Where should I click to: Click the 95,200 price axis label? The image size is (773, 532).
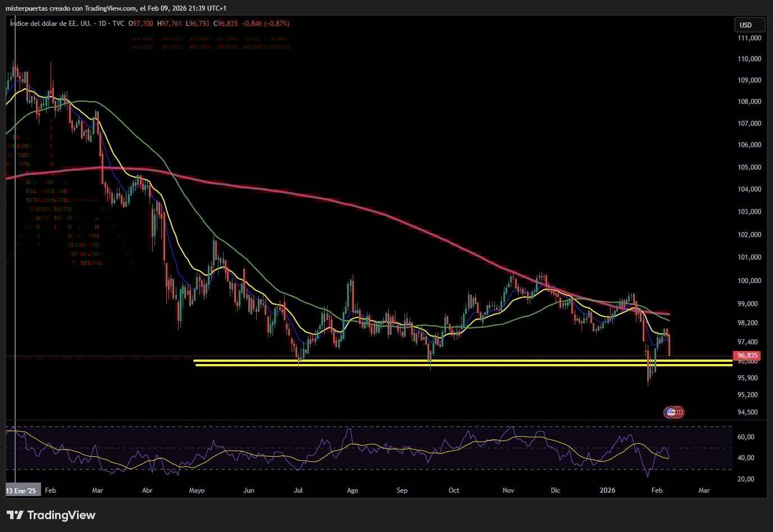[x=747, y=395]
